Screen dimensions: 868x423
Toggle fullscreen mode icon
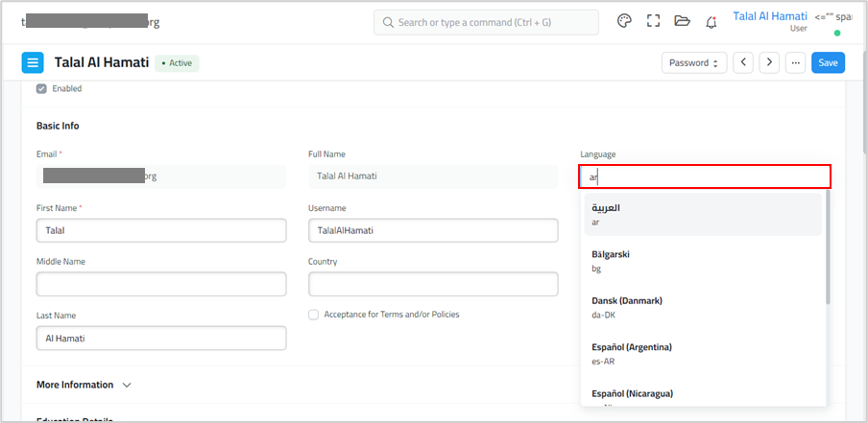[653, 21]
